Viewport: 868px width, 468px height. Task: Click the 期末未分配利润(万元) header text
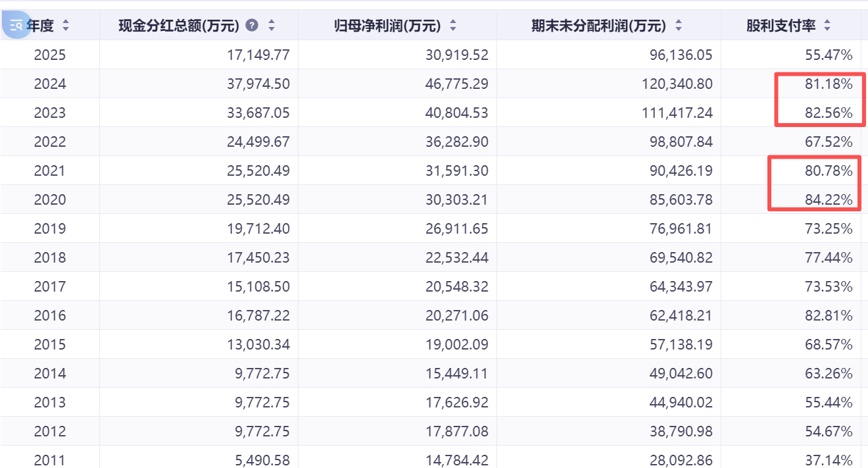click(598, 26)
